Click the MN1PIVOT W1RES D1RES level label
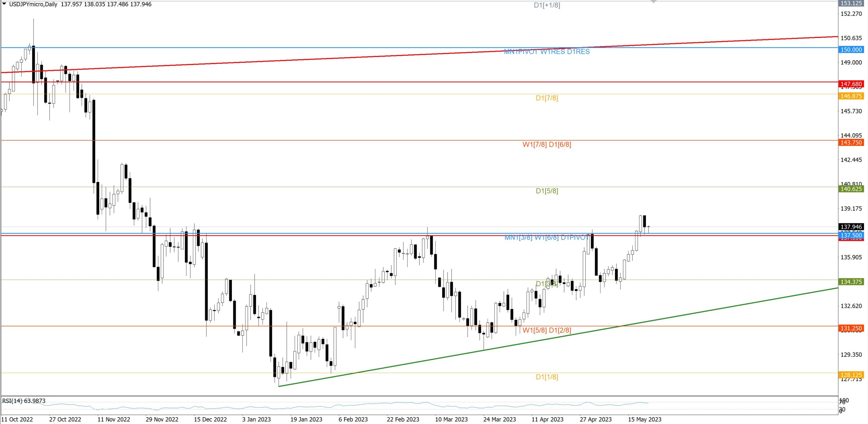Image resolution: width=868 pixels, height=424 pixels. point(547,52)
